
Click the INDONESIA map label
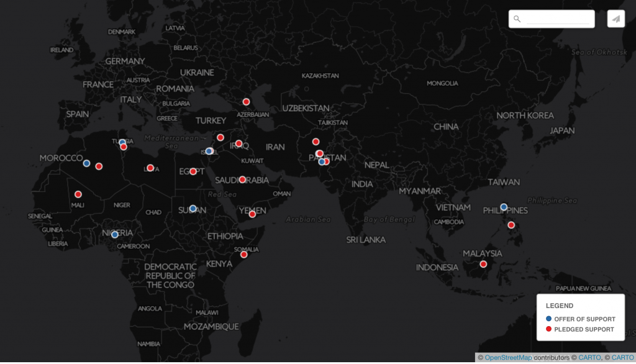point(437,268)
